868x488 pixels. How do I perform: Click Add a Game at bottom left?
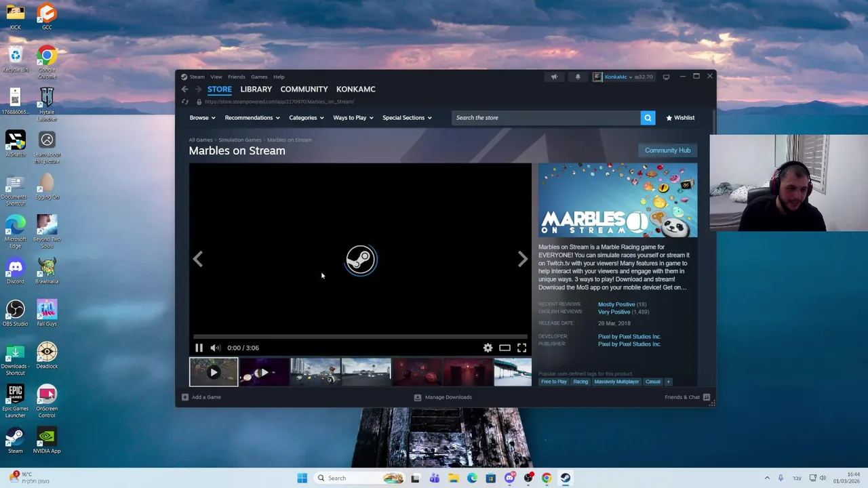(x=201, y=397)
